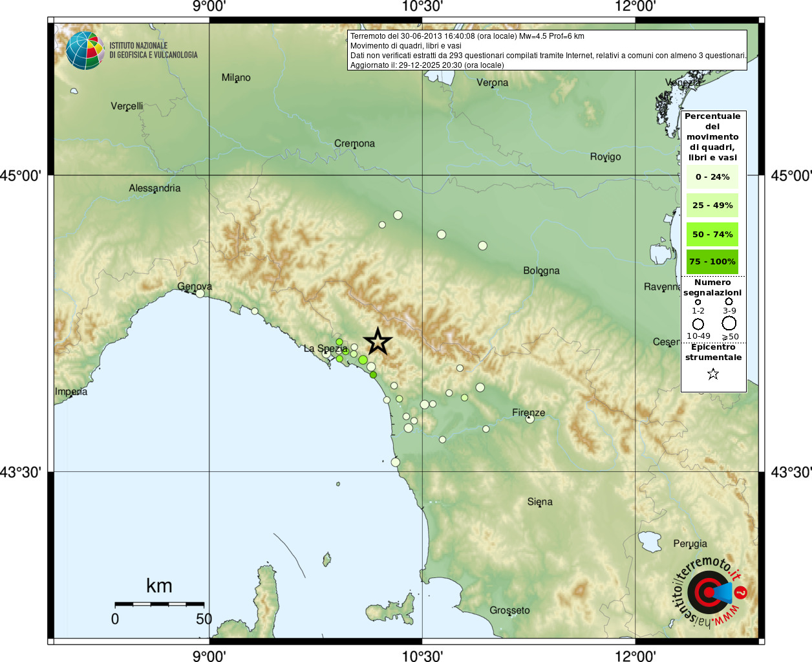Click the Siena city label
Screen dimensions: 812x662
(540, 502)
